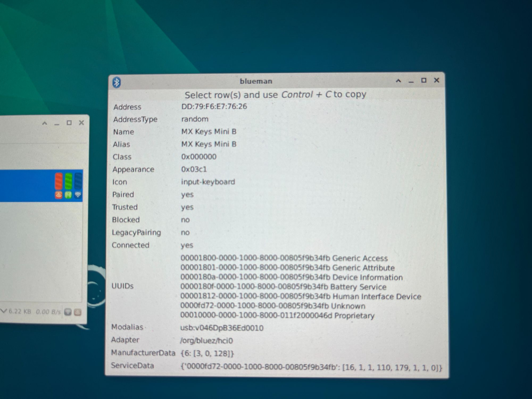
Task: Select the Modalias value usb:v046DpB36Ed0010
Action: pyautogui.click(x=222, y=328)
